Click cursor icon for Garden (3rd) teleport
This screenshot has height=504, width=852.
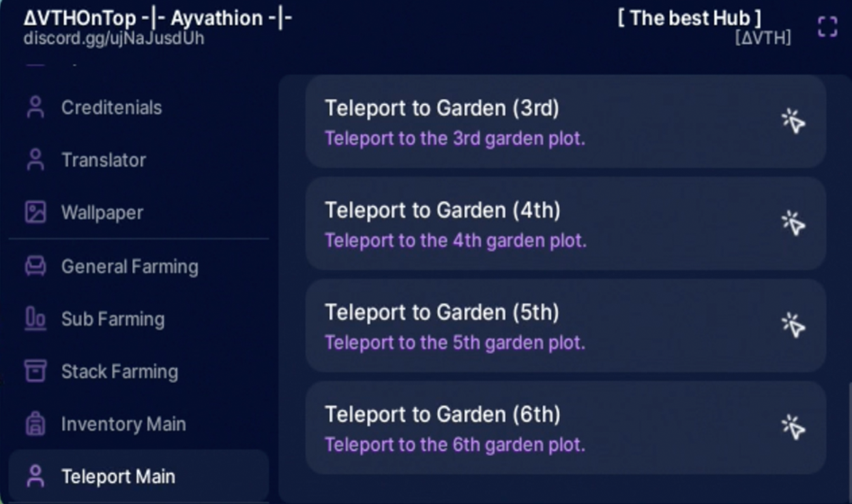[793, 121]
